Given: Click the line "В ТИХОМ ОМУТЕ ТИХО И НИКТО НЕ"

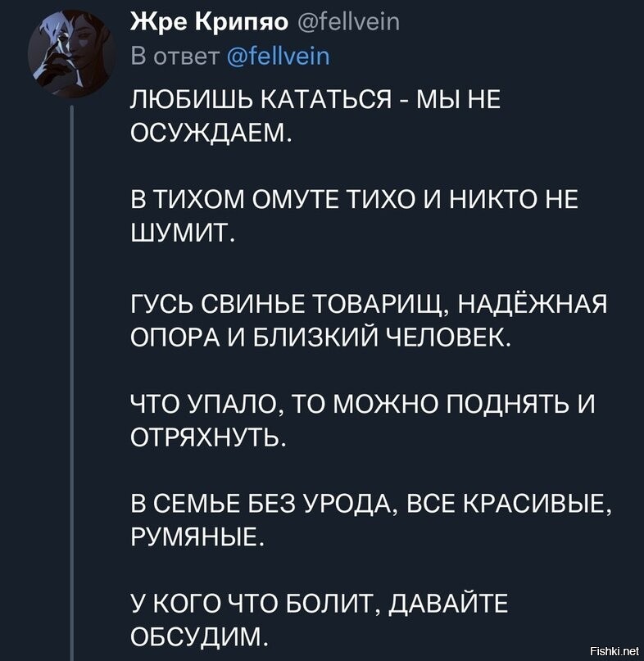Looking at the screenshot, I should click(x=354, y=201).
